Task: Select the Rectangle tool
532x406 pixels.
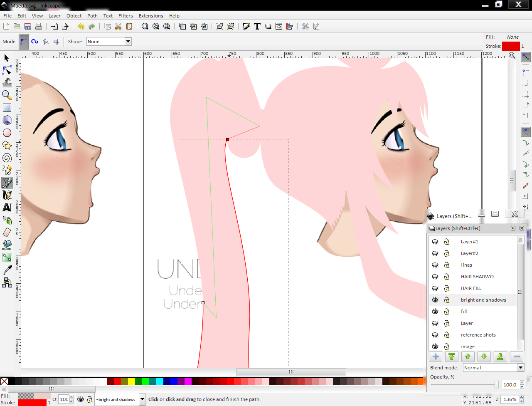Action: 7,108
